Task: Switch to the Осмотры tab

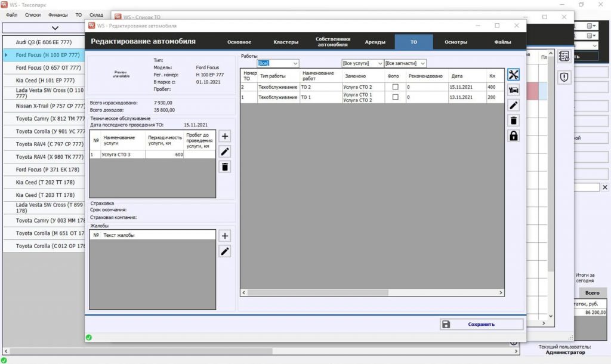Action: pos(456,42)
